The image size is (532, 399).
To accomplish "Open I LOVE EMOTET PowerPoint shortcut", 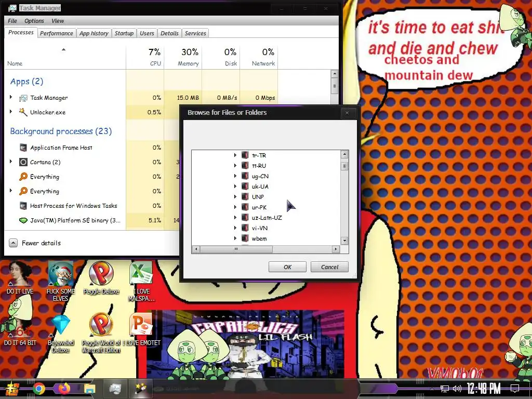I will click(141, 329).
